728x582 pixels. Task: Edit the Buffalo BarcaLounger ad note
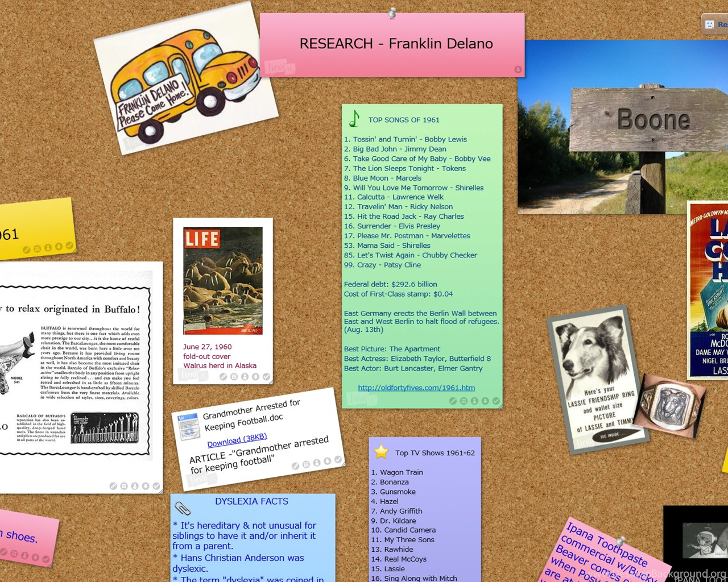[x=113, y=486]
